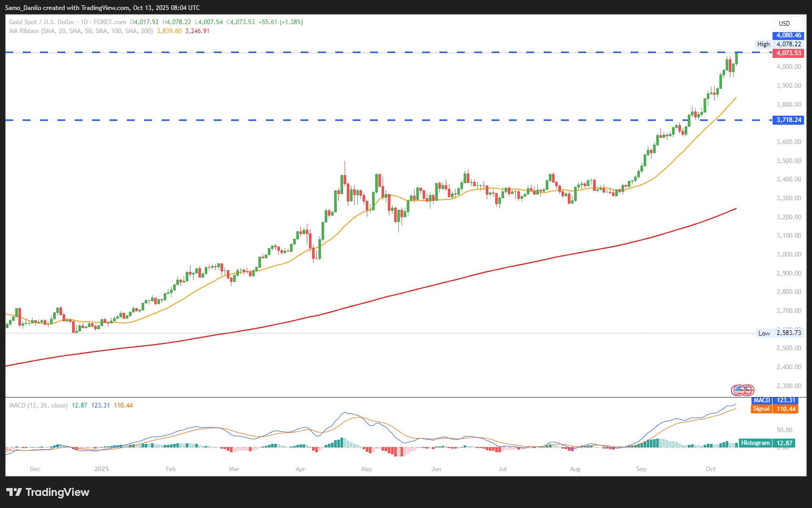Select the MACD (12, 26, close) legend
Image resolution: width=812 pixels, height=508 pixels.
[x=38, y=405]
